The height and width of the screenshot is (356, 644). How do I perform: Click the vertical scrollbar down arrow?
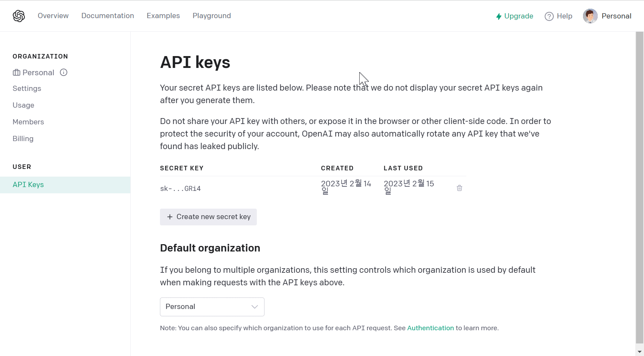click(x=639, y=352)
